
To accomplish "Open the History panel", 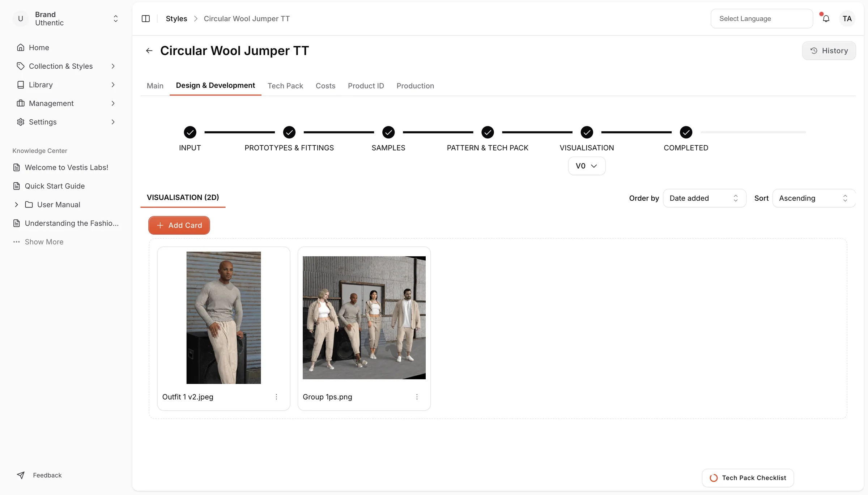I will [x=829, y=51].
